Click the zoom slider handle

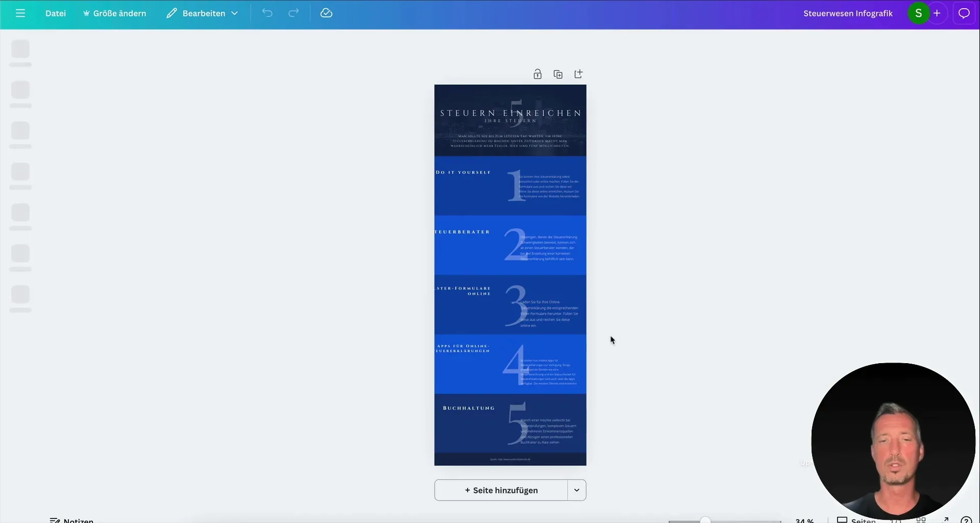(706, 520)
